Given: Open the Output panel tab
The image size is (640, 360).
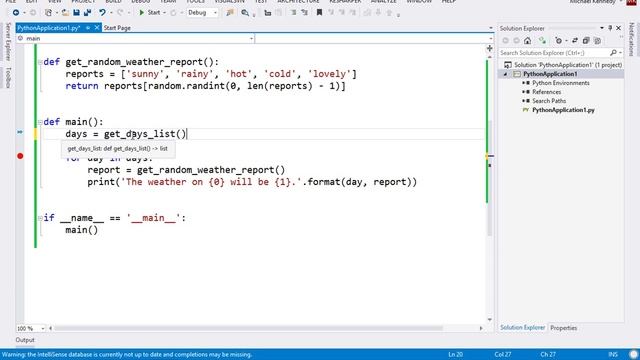Looking at the screenshot, I should [25, 340].
